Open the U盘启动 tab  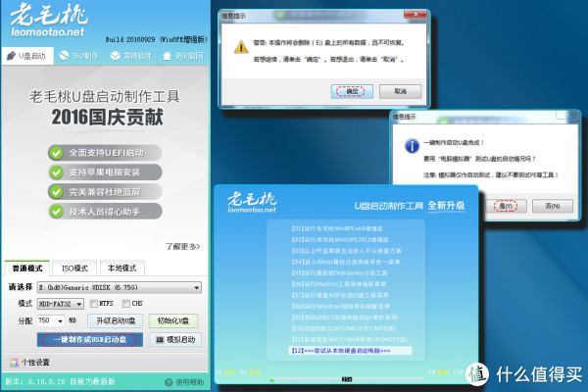27,56
